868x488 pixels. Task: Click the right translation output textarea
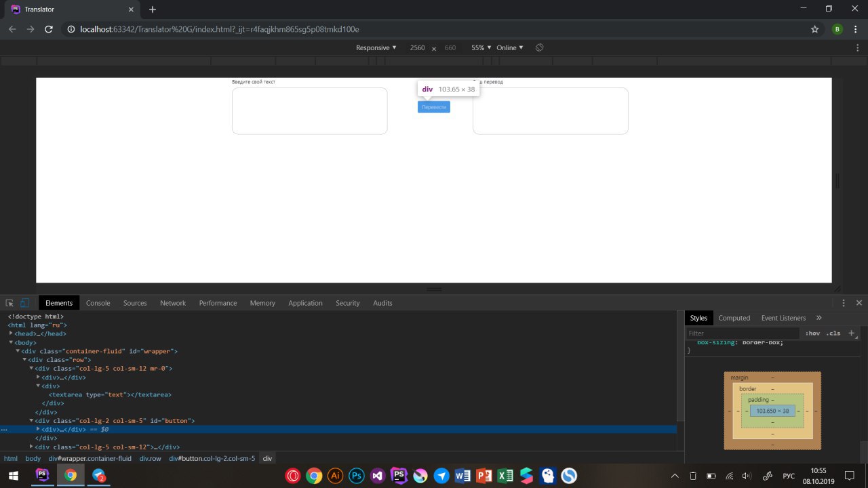(551, 111)
